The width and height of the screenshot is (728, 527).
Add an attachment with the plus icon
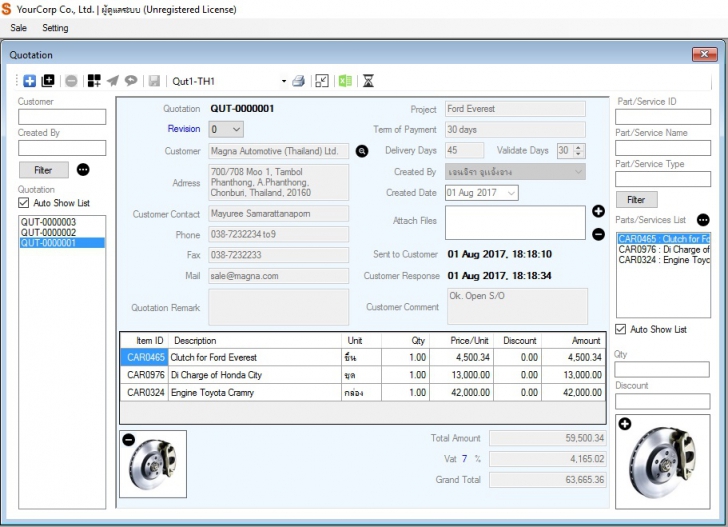pyautogui.click(x=598, y=212)
